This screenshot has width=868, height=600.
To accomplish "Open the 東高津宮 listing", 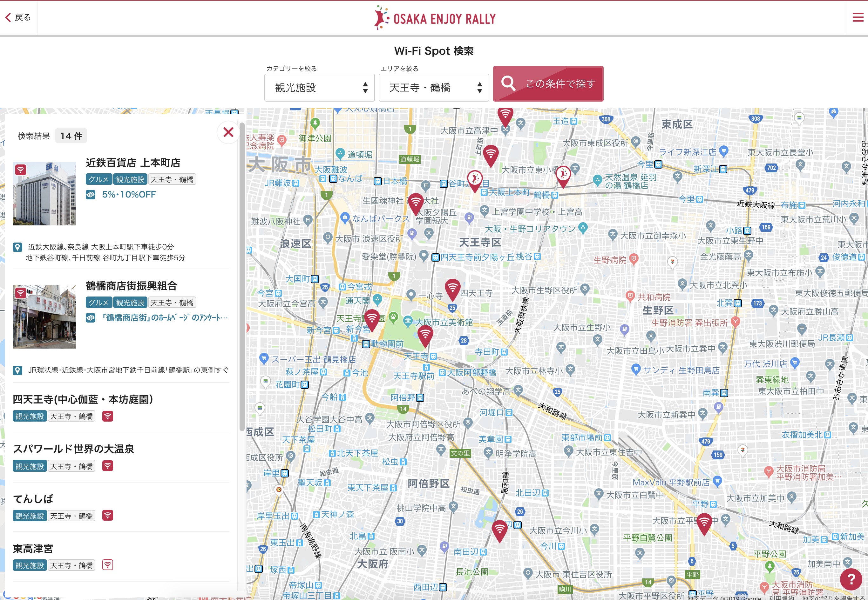I will click(x=33, y=549).
